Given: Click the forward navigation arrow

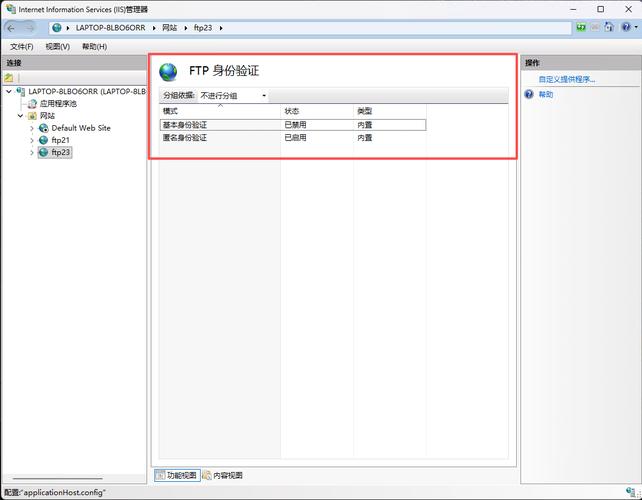Looking at the screenshot, I should pos(27,28).
